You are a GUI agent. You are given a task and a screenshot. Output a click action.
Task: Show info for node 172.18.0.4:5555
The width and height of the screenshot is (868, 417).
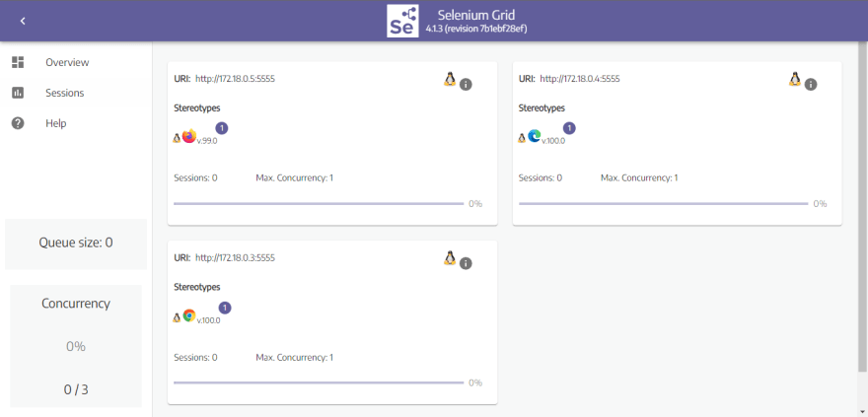[811, 84]
